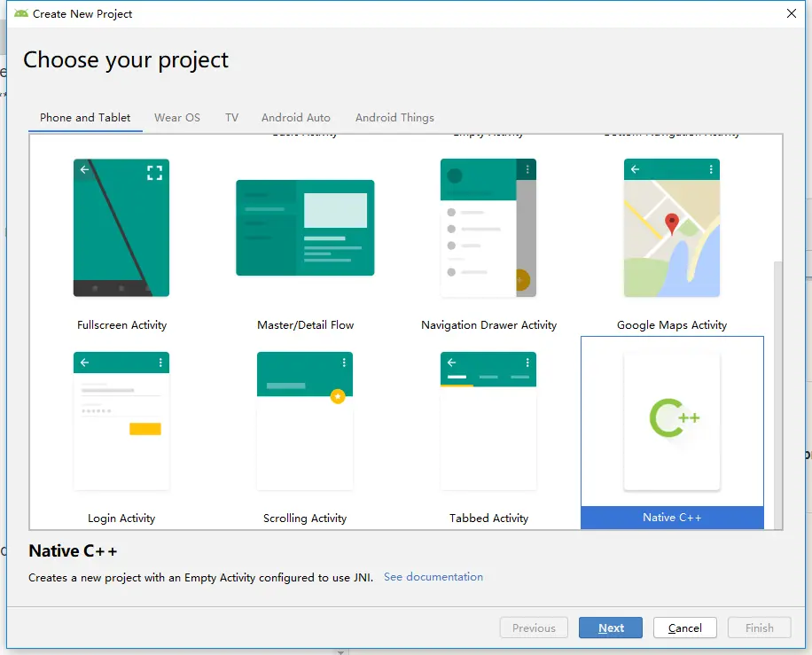Screen dimensions: 812x655
Task: Switch to the Android Auto tab
Action: pos(296,118)
